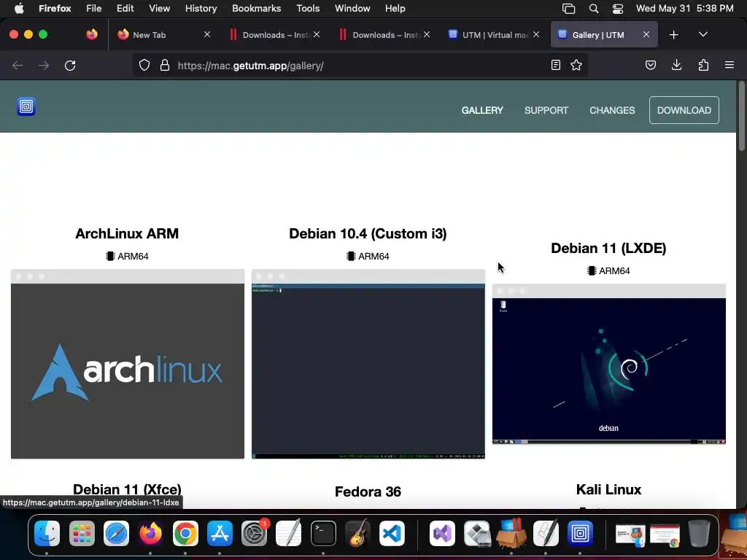The image size is (747, 560).
Task: Open the Window menu in the menu bar
Action: point(352,8)
